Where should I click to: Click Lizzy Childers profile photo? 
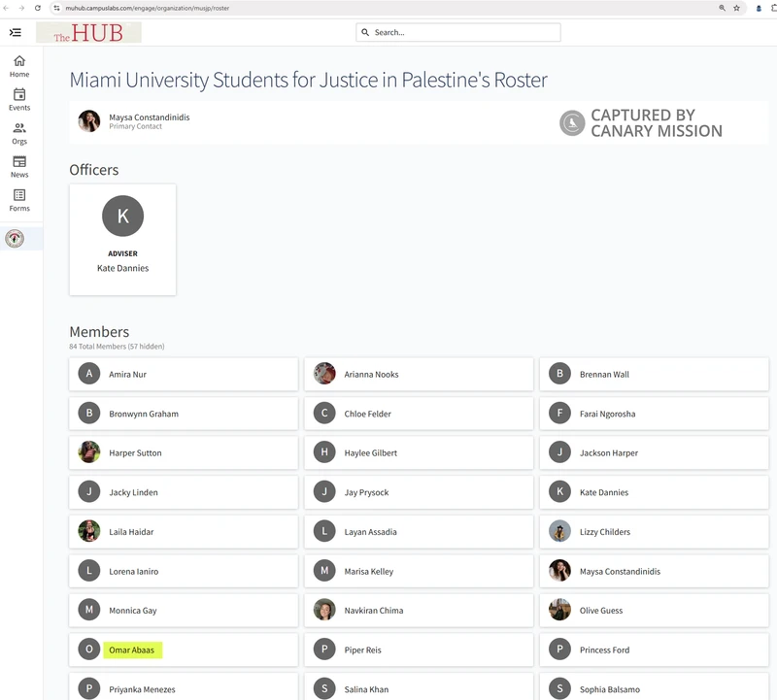pyautogui.click(x=560, y=531)
